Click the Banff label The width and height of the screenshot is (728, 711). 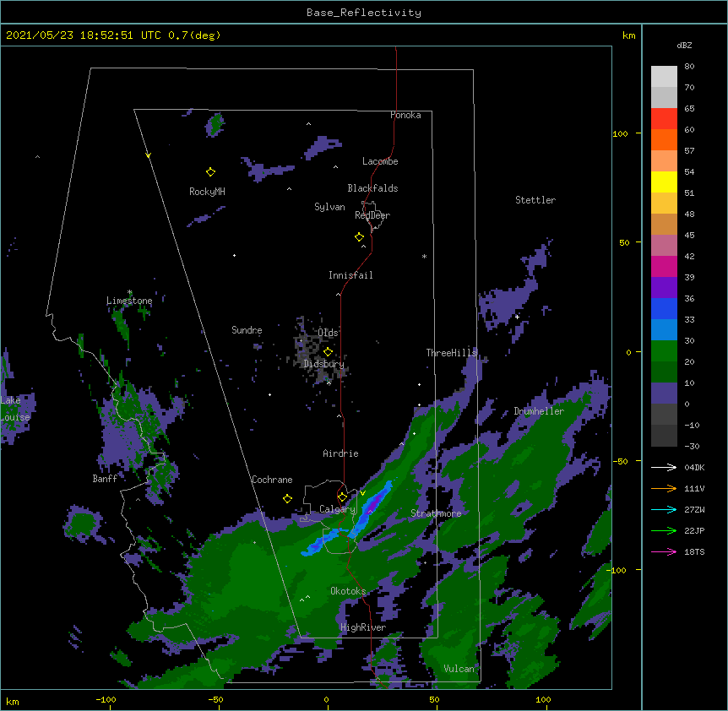coord(105,479)
